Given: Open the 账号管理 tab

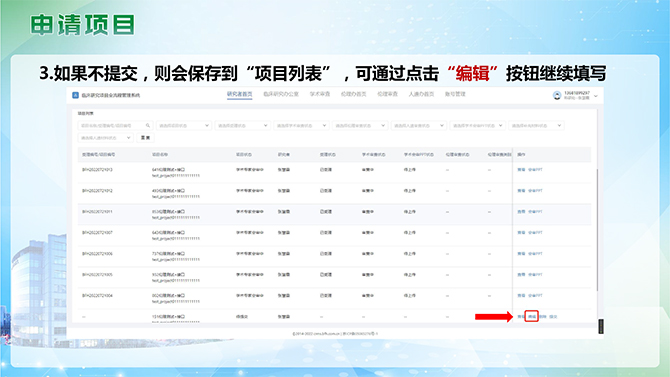Looking at the screenshot, I should coord(455,94).
